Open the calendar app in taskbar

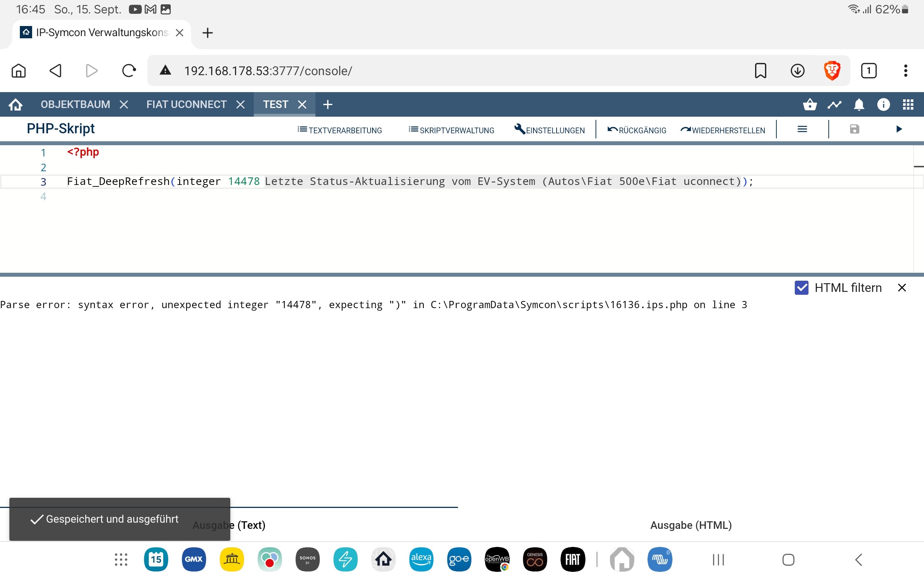pos(156,560)
